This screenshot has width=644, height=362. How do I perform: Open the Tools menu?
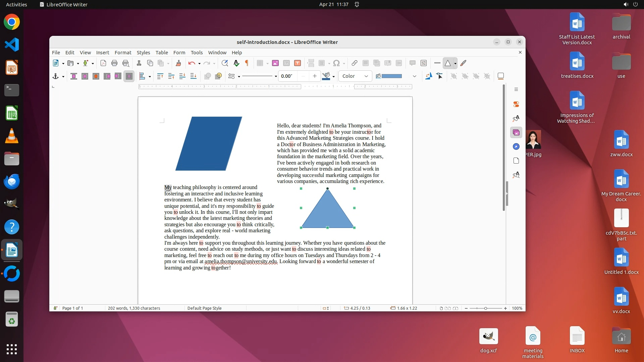197,53
